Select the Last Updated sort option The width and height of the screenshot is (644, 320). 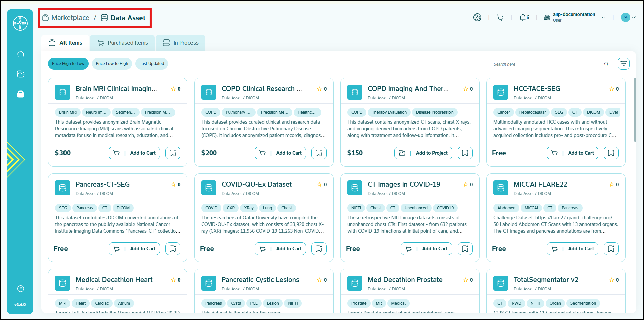pos(151,63)
